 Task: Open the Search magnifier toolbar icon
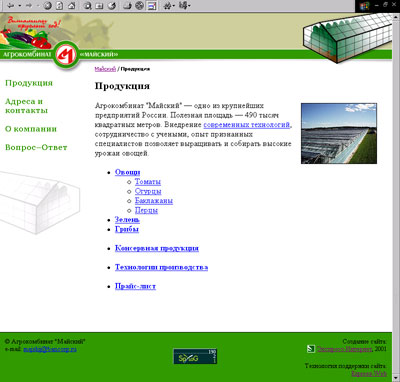(88, 6)
